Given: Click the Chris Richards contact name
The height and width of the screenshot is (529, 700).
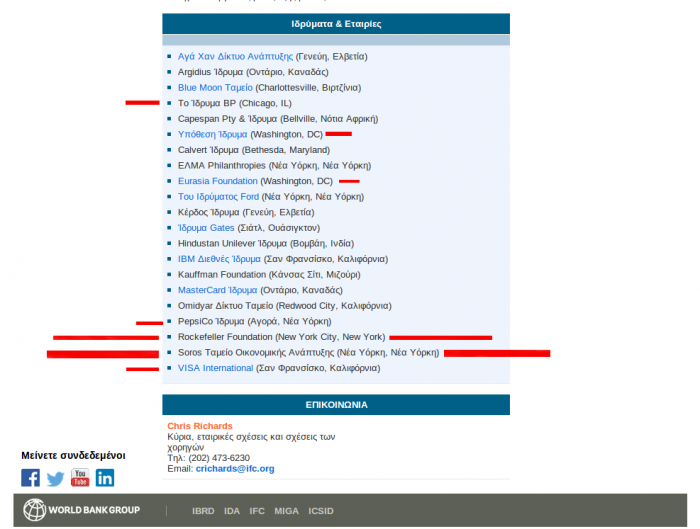Looking at the screenshot, I should (200, 426).
